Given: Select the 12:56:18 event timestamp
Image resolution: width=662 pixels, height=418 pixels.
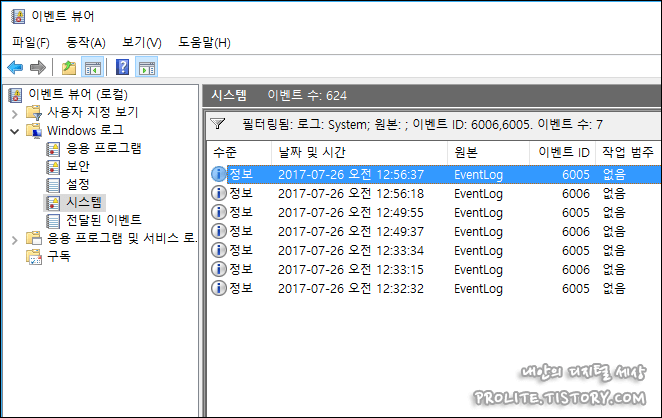Looking at the screenshot, I should pyautogui.click(x=351, y=194).
